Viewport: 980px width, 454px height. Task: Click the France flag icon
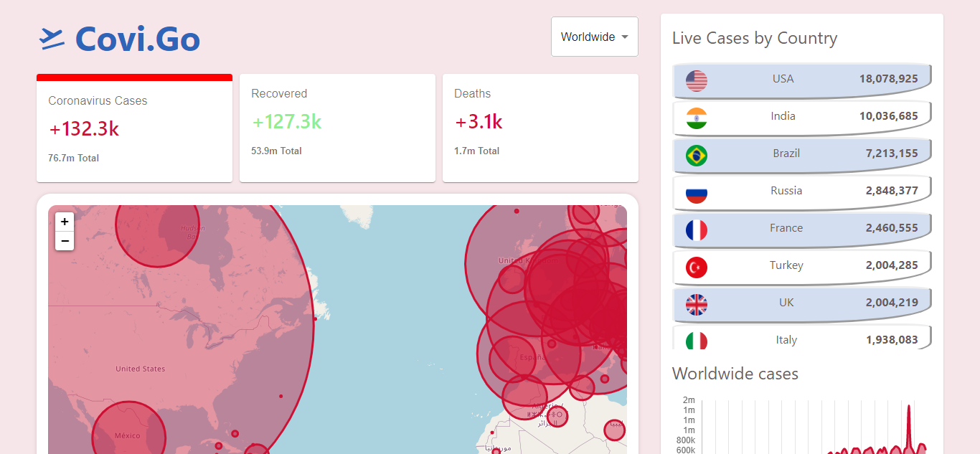click(x=697, y=230)
